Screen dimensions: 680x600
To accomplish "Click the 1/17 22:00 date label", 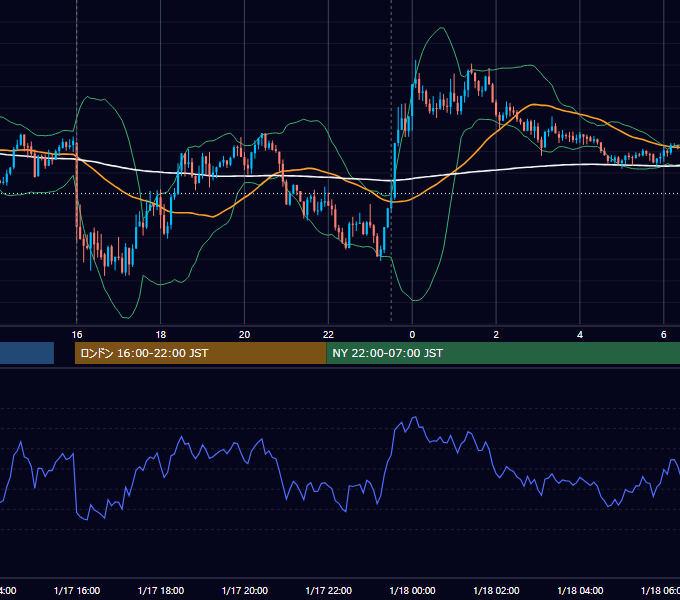I will (x=329, y=590).
